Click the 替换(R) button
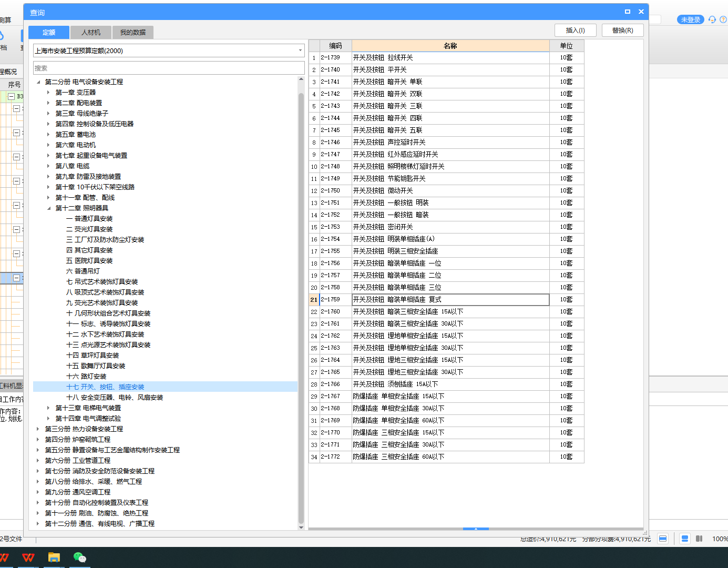This screenshot has height=568, width=728. tap(623, 31)
